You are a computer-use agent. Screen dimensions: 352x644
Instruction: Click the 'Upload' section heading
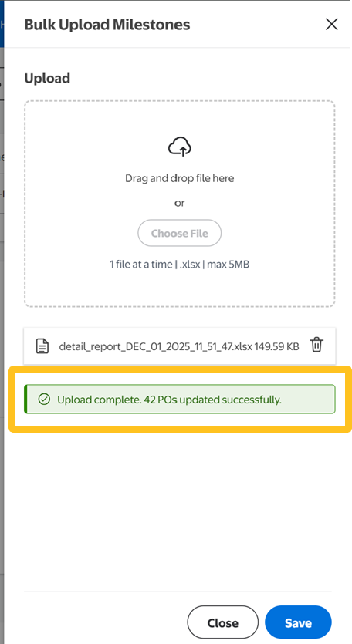(47, 78)
